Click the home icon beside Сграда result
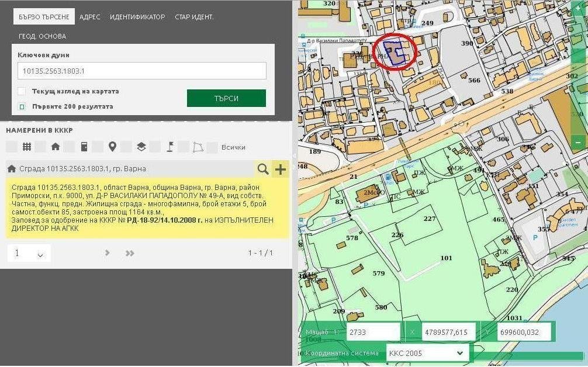 [x=12, y=169]
